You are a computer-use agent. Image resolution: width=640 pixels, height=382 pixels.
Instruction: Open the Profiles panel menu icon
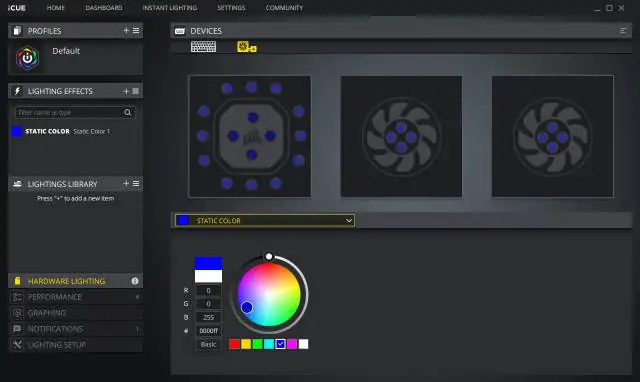pos(136,31)
